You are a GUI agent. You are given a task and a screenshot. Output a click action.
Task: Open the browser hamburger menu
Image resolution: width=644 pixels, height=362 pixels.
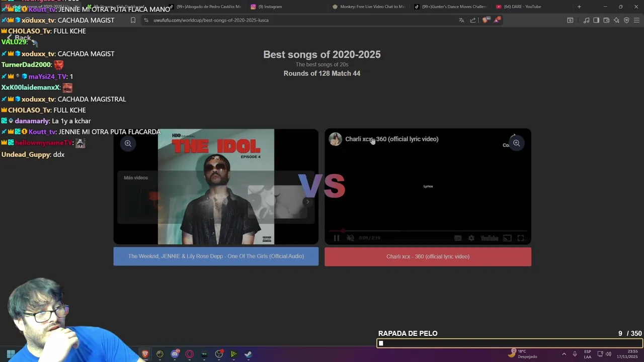(636, 20)
